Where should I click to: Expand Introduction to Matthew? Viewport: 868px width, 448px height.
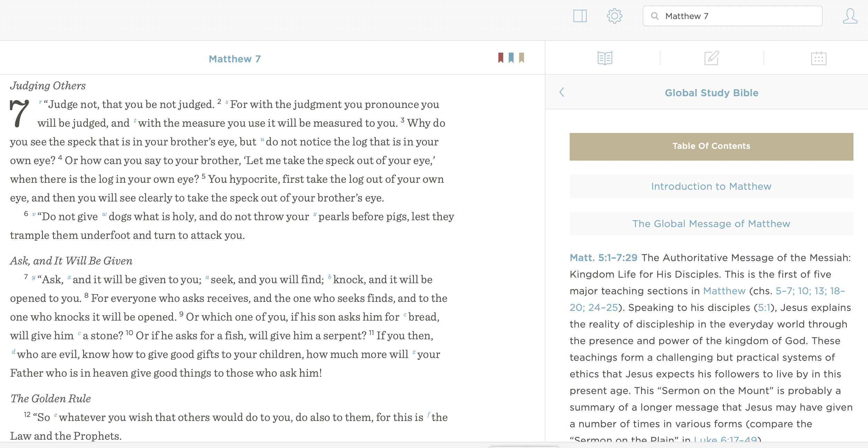711,186
